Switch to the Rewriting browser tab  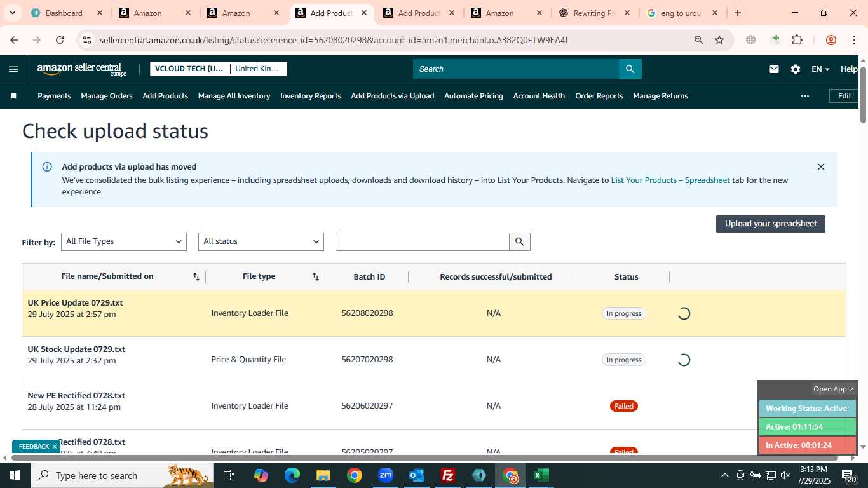pyautogui.click(x=594, y=13)
